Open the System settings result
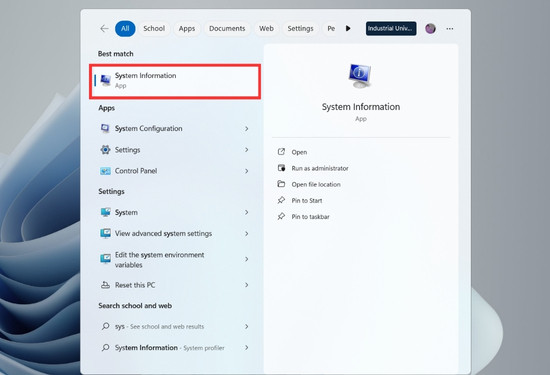Viewport: 550px width, 375px height. pyautogui.click(x=175, y=212)
